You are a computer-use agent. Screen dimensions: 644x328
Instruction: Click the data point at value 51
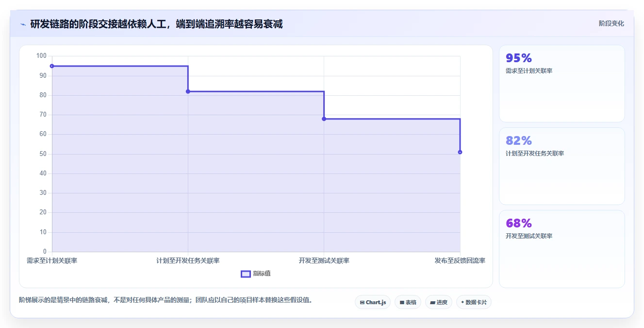[x=460, y=152]
